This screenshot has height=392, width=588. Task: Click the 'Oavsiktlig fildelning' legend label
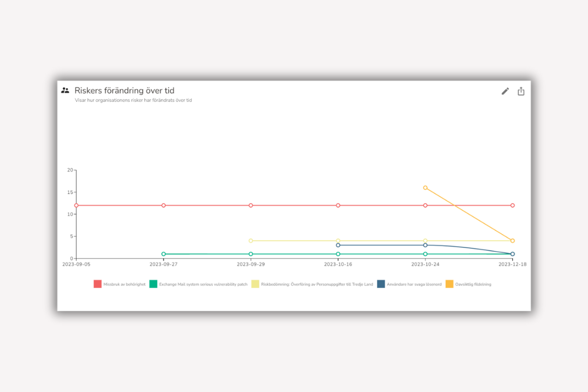473,284
